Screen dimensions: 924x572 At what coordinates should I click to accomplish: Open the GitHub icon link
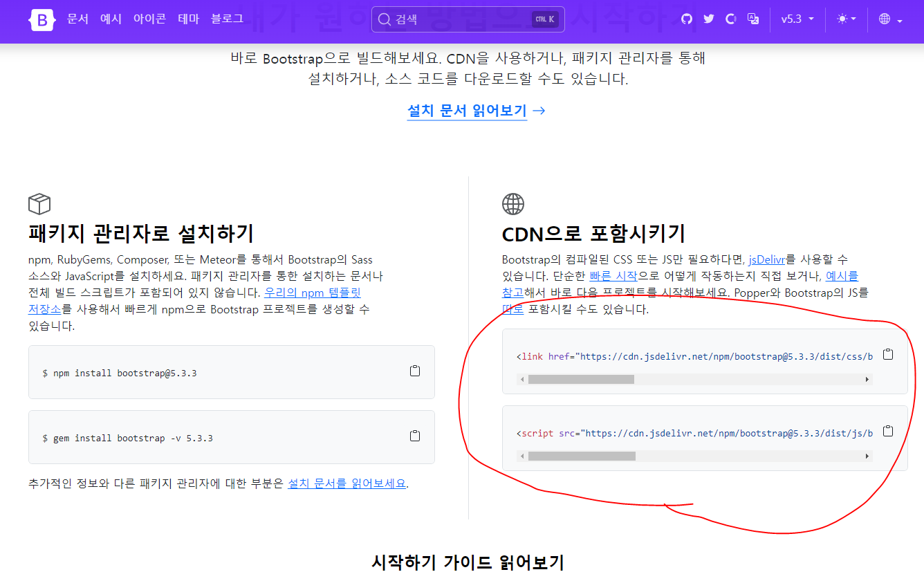coord(687,19)
